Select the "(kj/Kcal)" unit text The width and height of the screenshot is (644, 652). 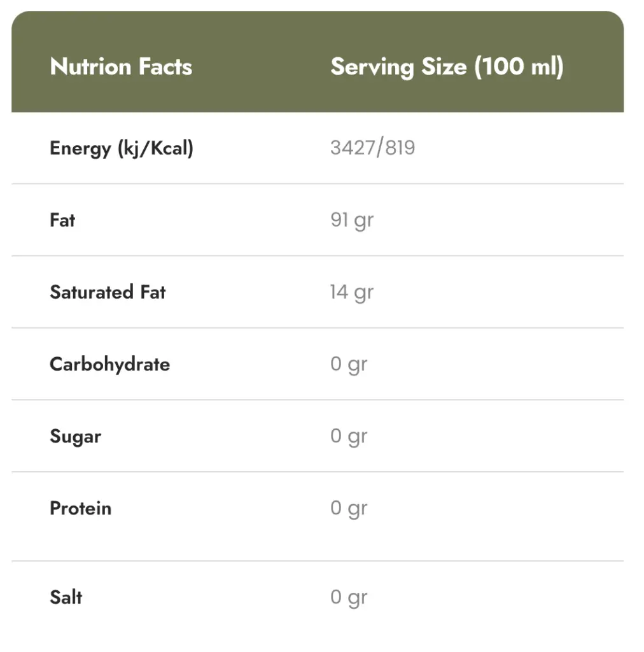click(x=155, y=148)
